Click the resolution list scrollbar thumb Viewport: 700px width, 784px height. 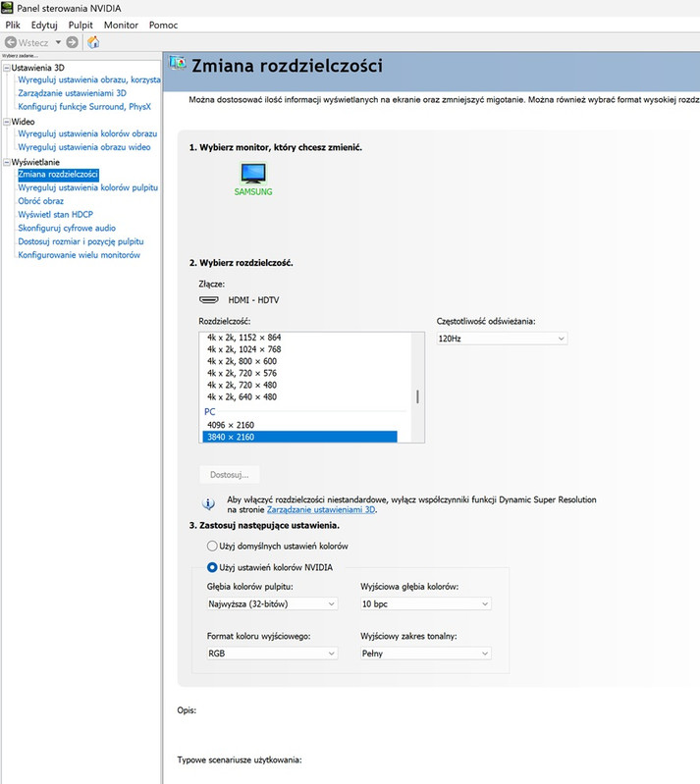point(417,397)
